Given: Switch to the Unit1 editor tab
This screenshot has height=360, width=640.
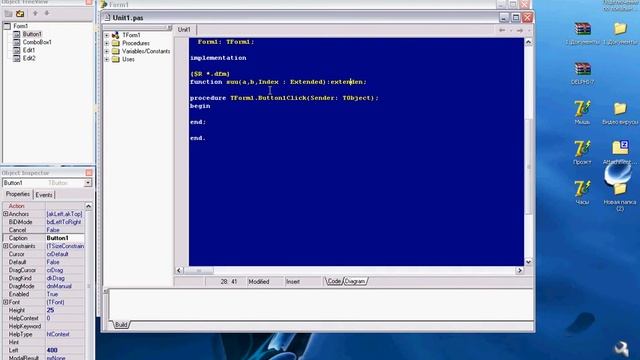Looking at the screenshot, I should point(184,29).
